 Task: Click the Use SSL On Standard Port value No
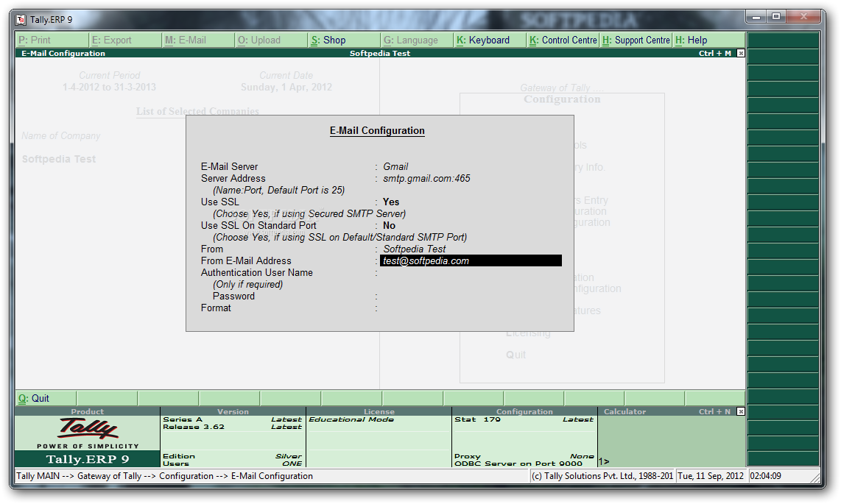389,225
